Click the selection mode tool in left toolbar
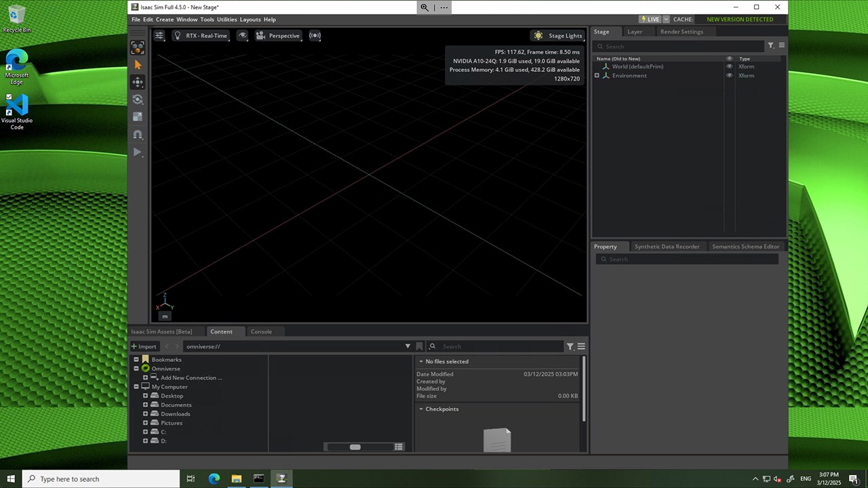The image size is (868, 488). tap(138, 47)
